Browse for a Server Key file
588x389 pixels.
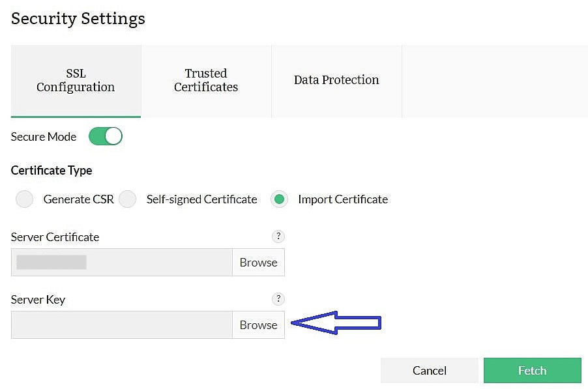tap(258, 324)
